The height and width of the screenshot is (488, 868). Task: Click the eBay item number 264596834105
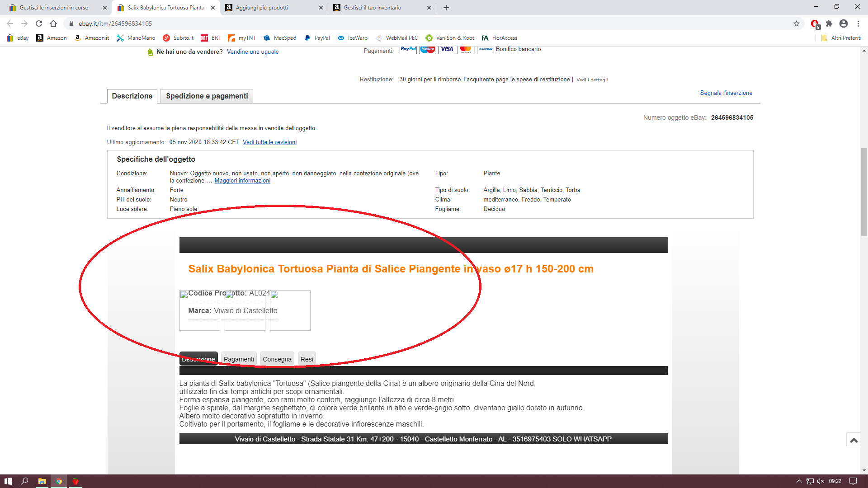[x=732, y=118]
